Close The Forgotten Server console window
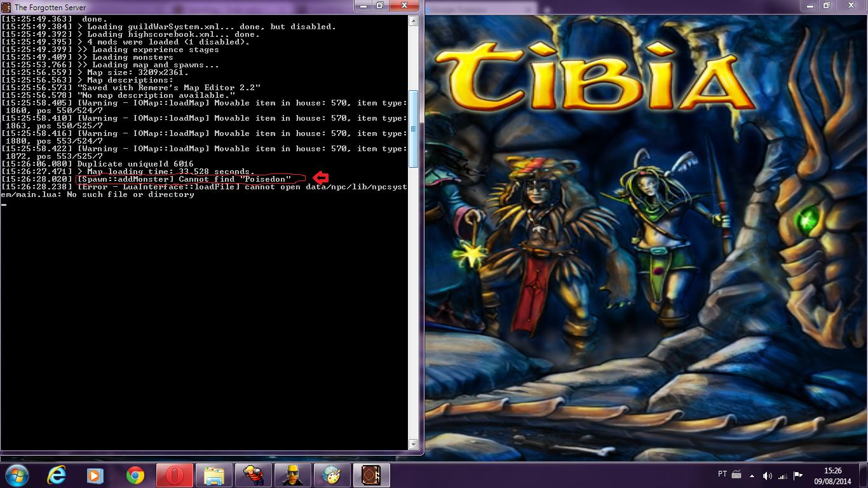Viewport: 868px width, 488px height. pos(404,6)
